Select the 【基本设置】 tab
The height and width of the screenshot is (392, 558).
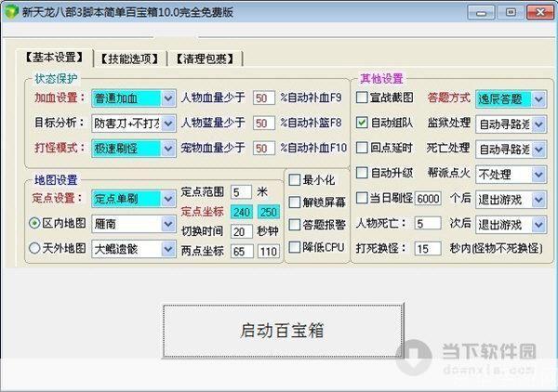[54, 58]
